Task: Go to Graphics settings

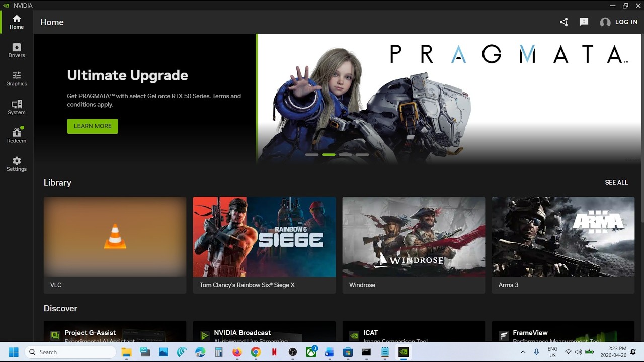Action: [x=17, y=79]
